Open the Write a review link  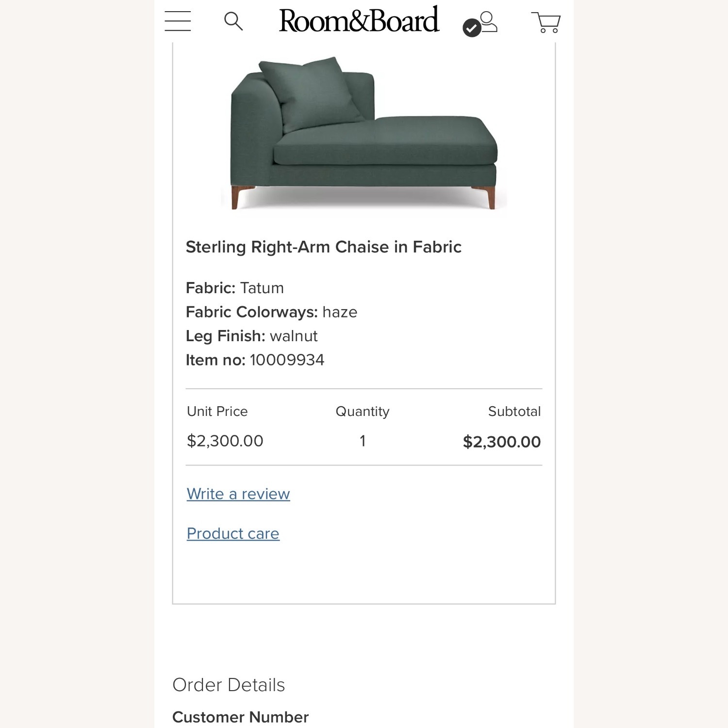(237, 494)
